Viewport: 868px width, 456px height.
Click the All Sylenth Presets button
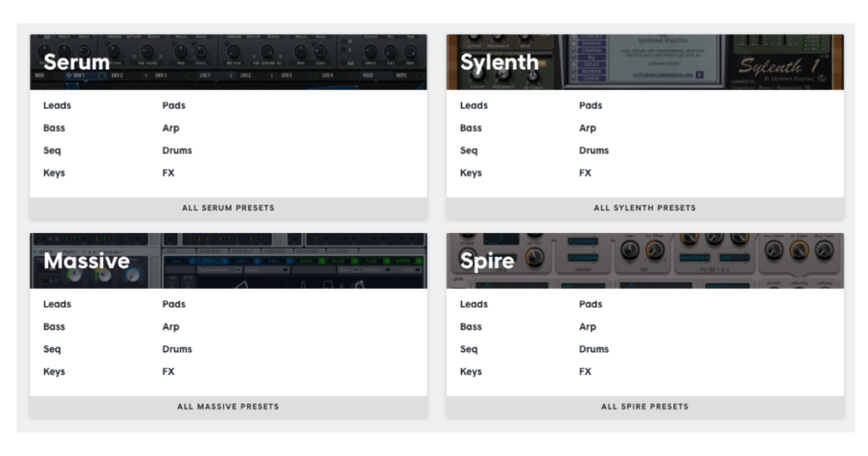(645, 208)
